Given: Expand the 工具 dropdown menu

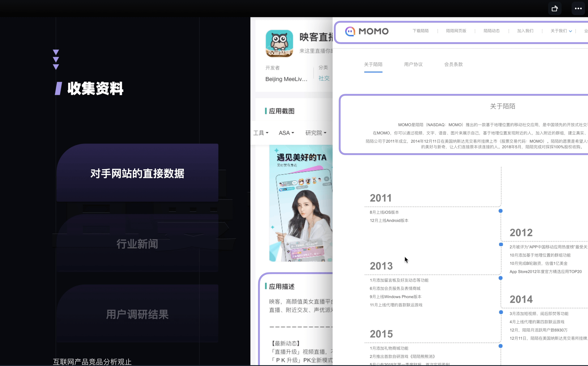Looking at the screenshot, I should pos(261,133).
